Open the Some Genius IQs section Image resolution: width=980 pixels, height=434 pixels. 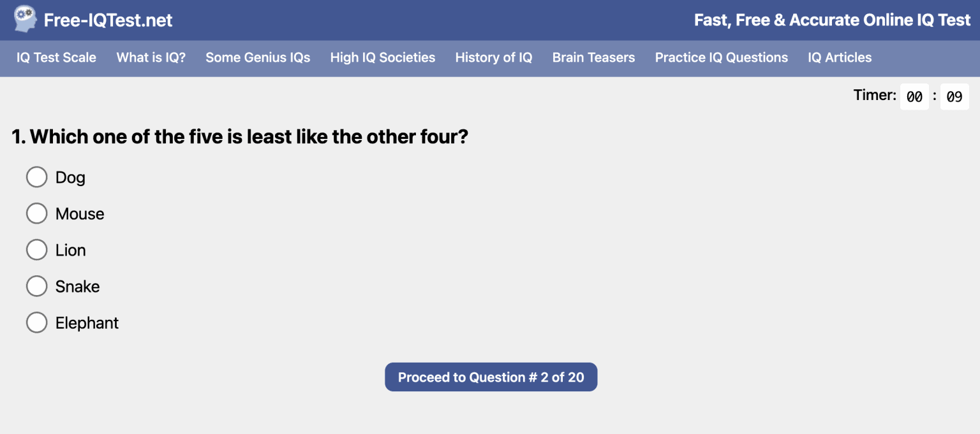(x=258, y=57)
